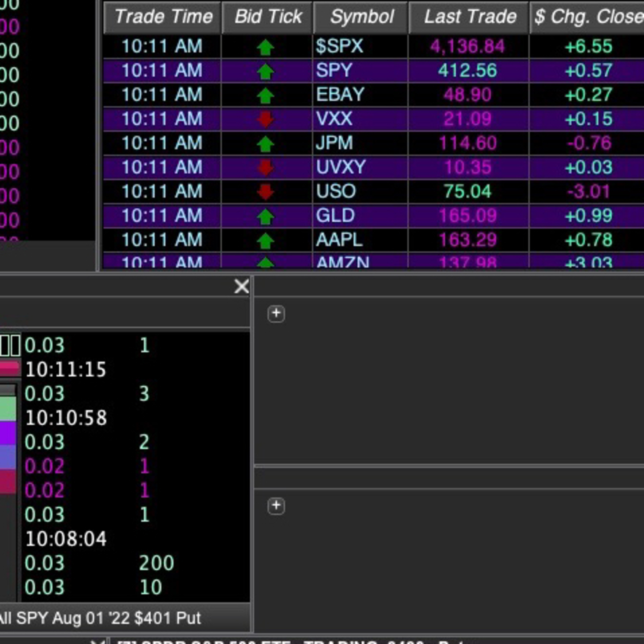Click the SPY Aug 01 '22 $401 Put label
The image size is (644, 644).
point(109,619)
